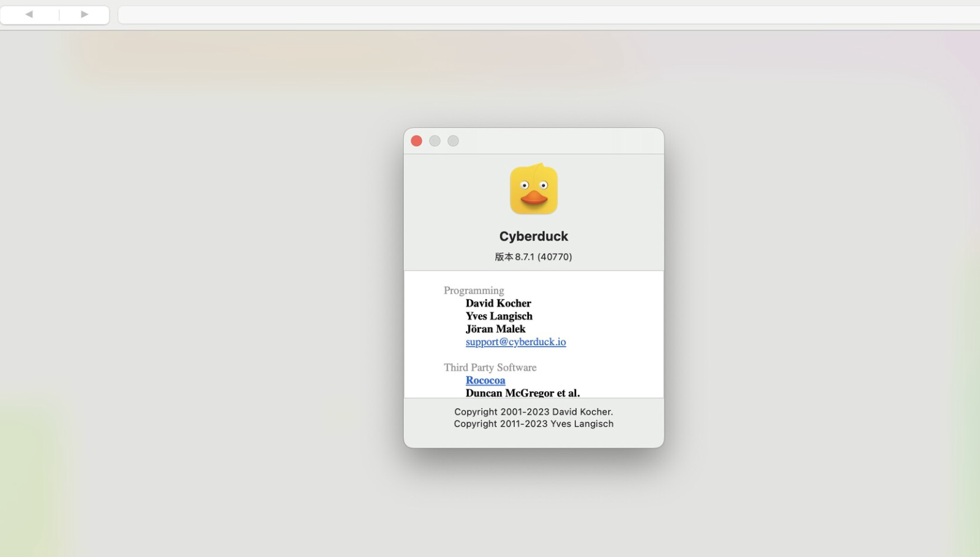Click the grayed-out zoom button
This screenshot has width=980, height=557.
(453, 141)
